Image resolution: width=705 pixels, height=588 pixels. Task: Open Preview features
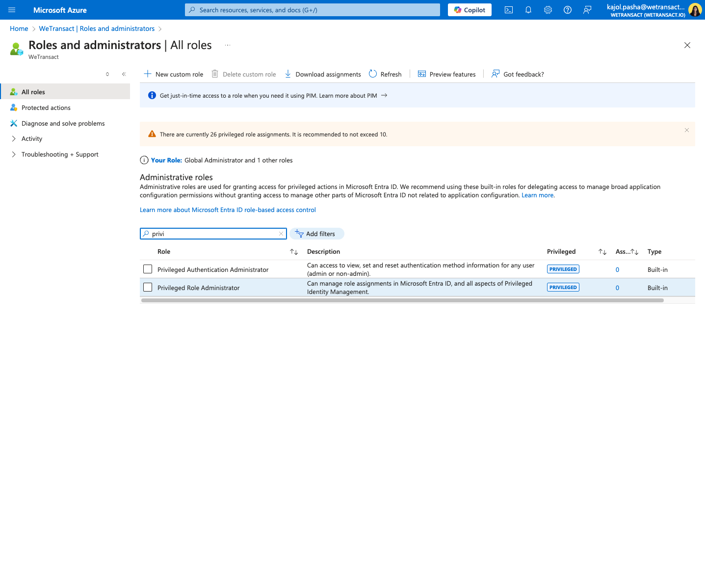coord(446,74)
